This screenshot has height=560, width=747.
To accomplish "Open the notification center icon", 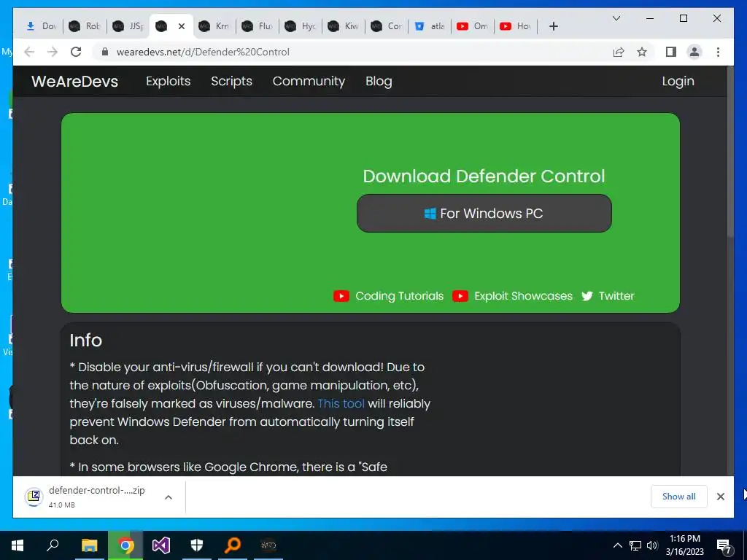I will [724, 546].
